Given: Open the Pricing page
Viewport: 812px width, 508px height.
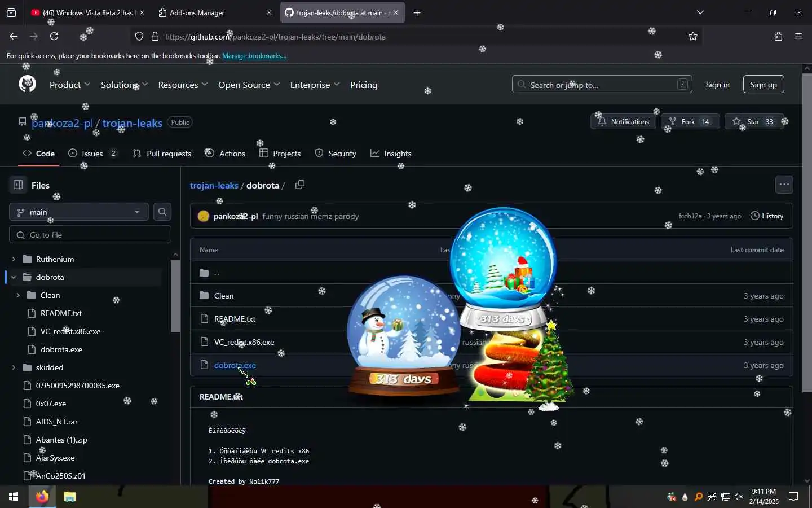Looking at the screenshot, I should point(364,85).
